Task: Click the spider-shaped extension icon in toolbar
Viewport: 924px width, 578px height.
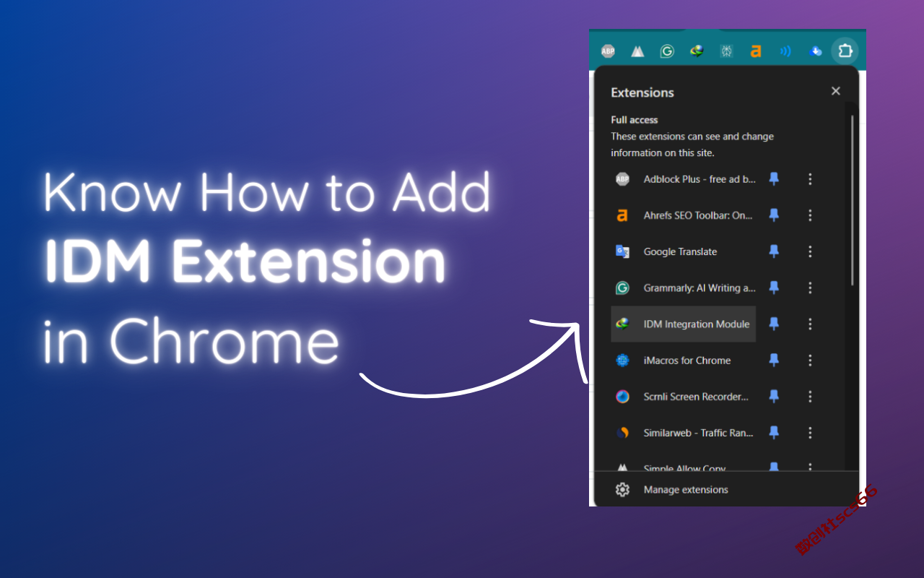Action: (x=726, y=51)
